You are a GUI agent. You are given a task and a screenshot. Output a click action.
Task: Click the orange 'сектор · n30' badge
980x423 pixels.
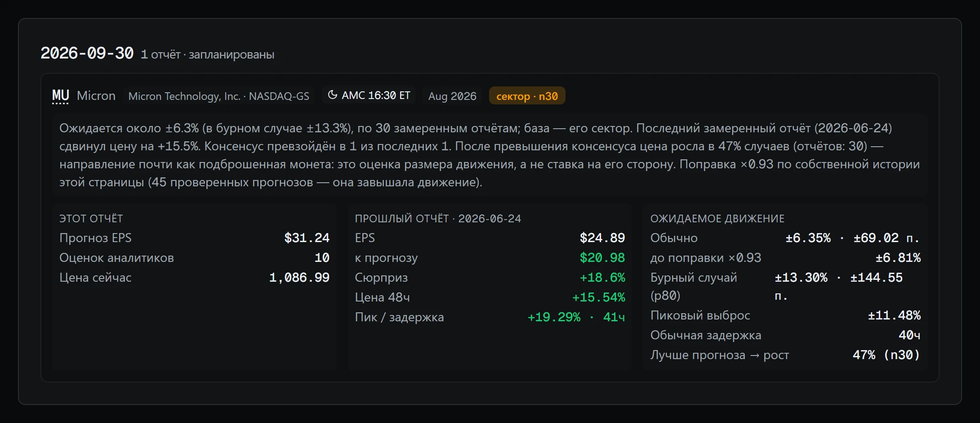(527, 96)
